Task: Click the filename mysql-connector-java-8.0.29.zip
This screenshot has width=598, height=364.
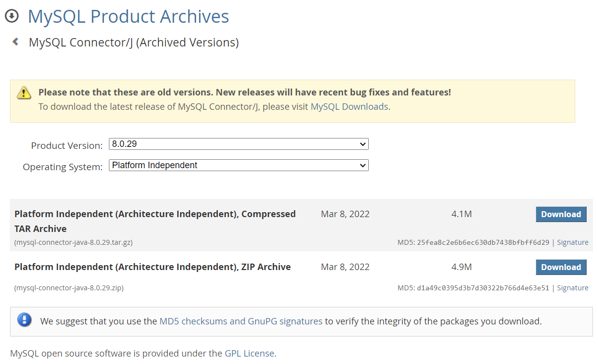Action: (69, 288)
